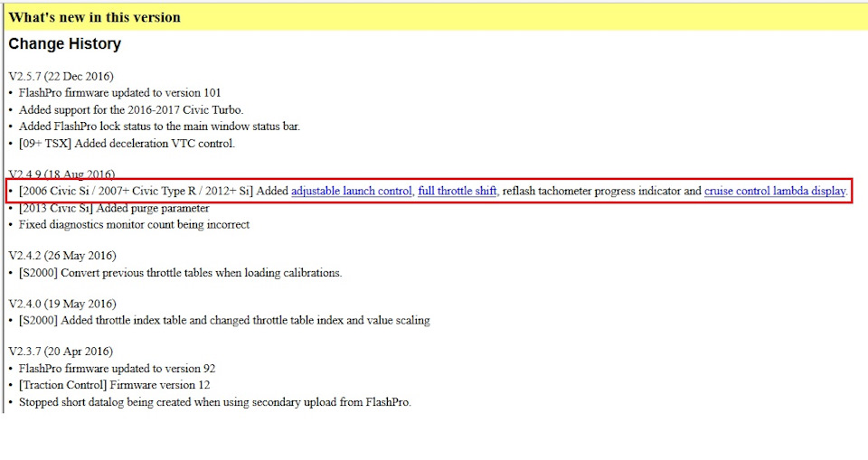Click 'reflash tachometer progress indicator' text
The height and width of the screenshot is (460, 868).
pos(591,191)
